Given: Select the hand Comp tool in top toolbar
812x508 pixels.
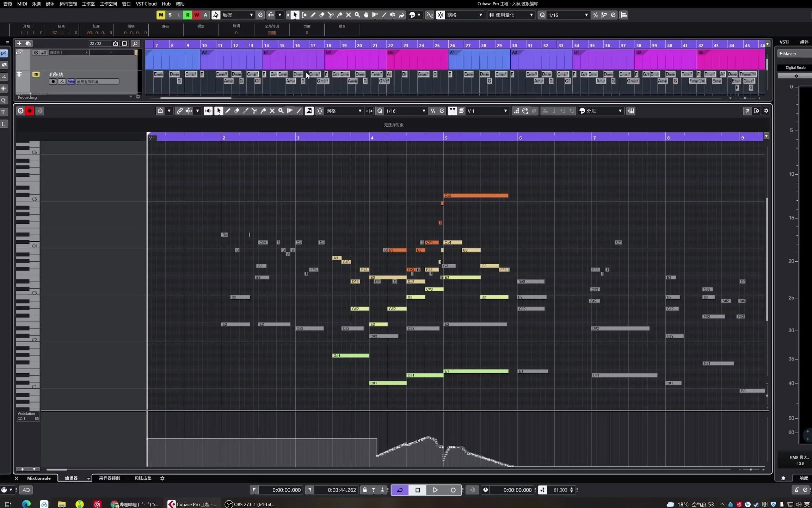Looking at the screenshot, I should pos(366,15).
